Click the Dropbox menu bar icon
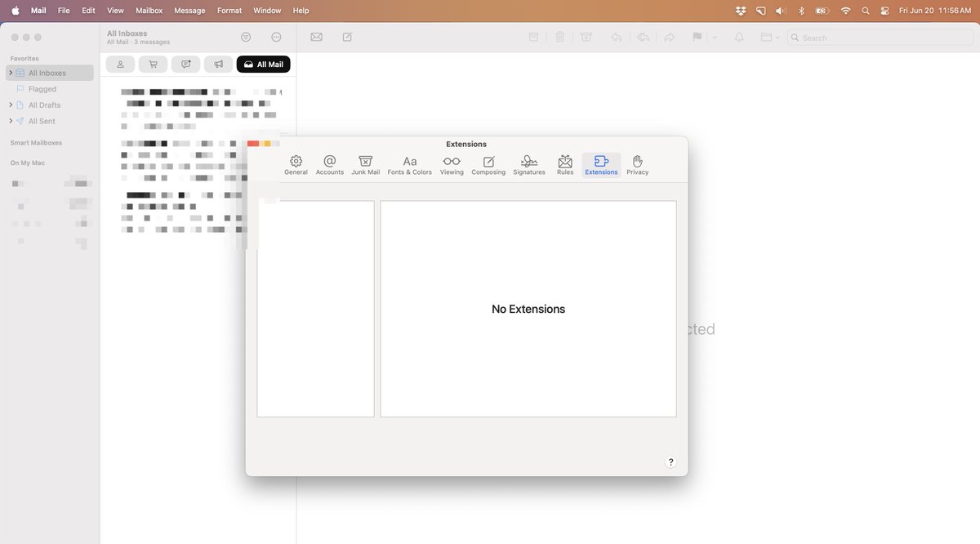The height and width of the screenshot is (544, 980). (x=741, y=11)
